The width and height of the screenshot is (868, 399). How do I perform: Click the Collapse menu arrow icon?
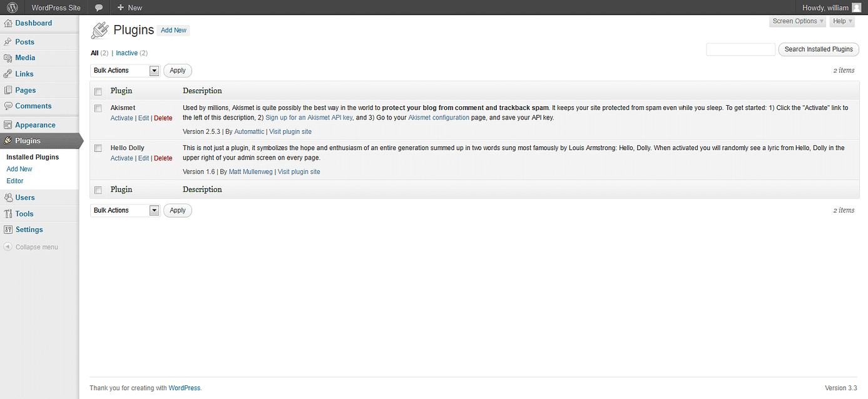tap(8, 247)
